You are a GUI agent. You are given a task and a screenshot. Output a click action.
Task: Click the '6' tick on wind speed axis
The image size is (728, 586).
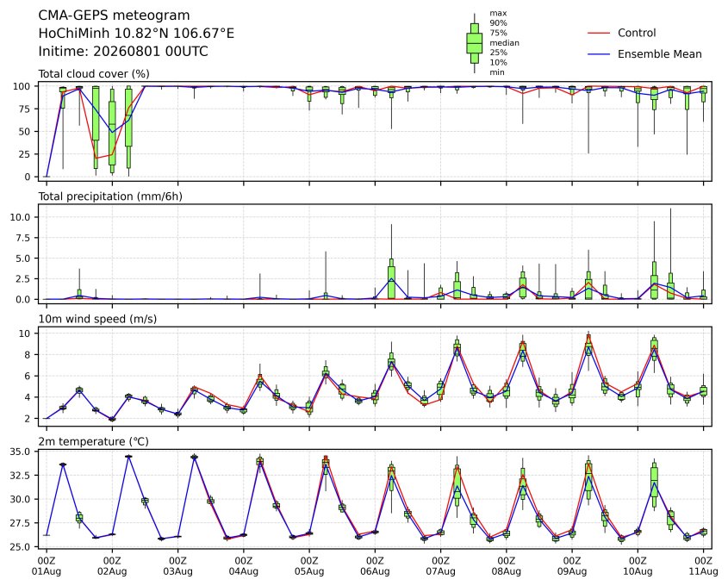click(28, 376)
